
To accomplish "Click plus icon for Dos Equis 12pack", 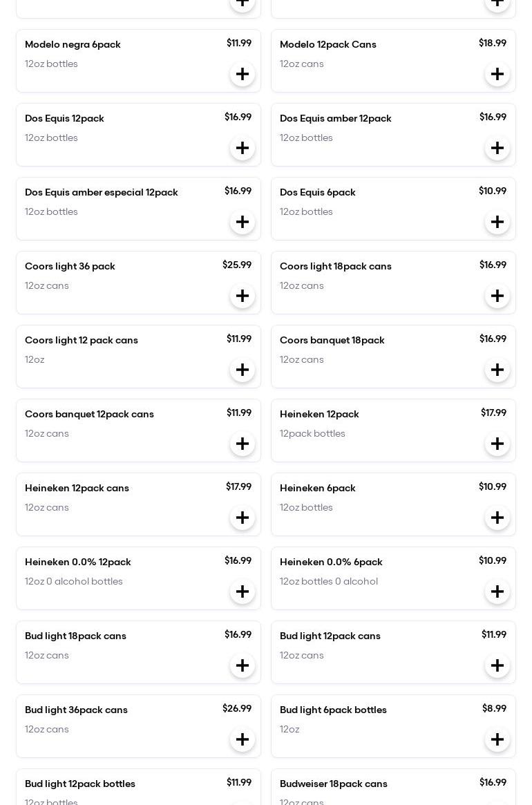I will (x=243, y=149).
